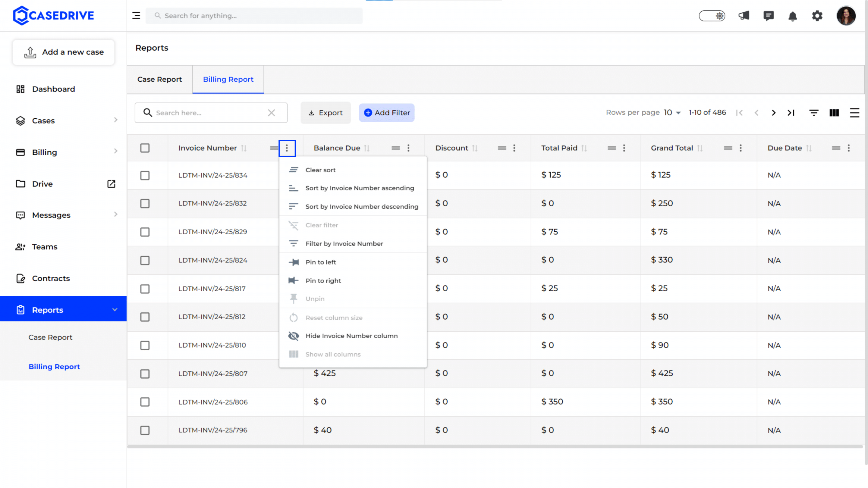Open the settings gear icon
Image resolution: width=868 pixels, height=488 pixels.
click(x=817, y=15)
